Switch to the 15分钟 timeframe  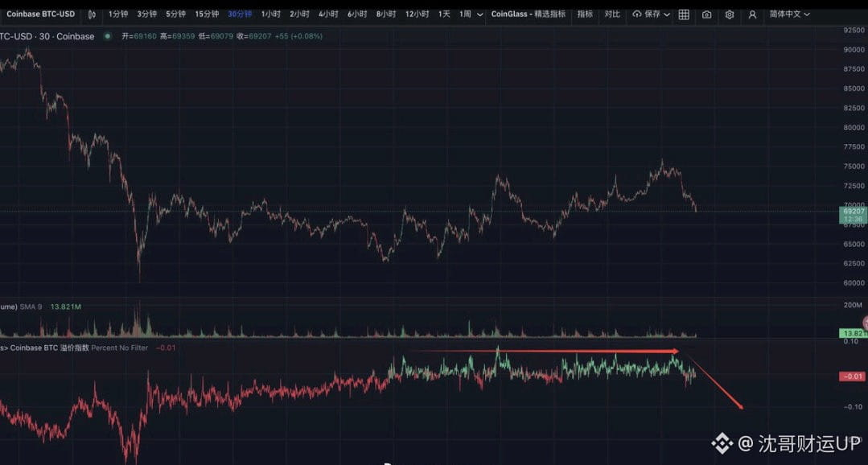click(x=207, y=14)
